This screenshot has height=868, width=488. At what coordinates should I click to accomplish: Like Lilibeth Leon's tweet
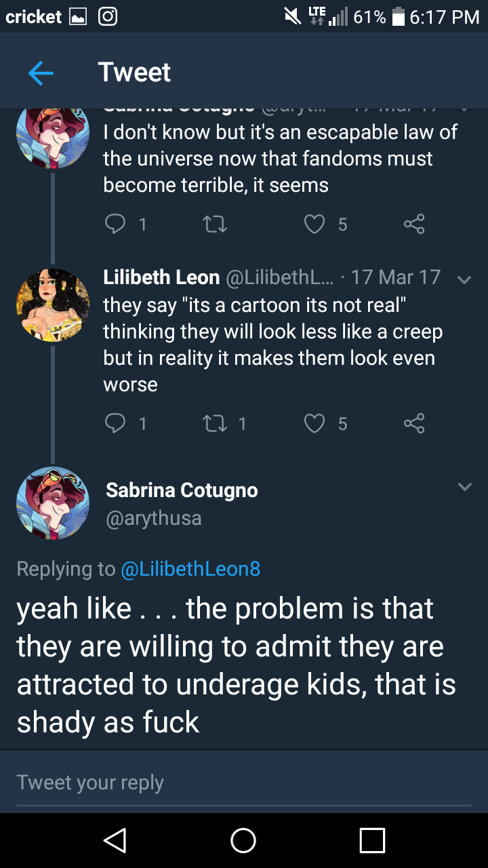point(314,424)
